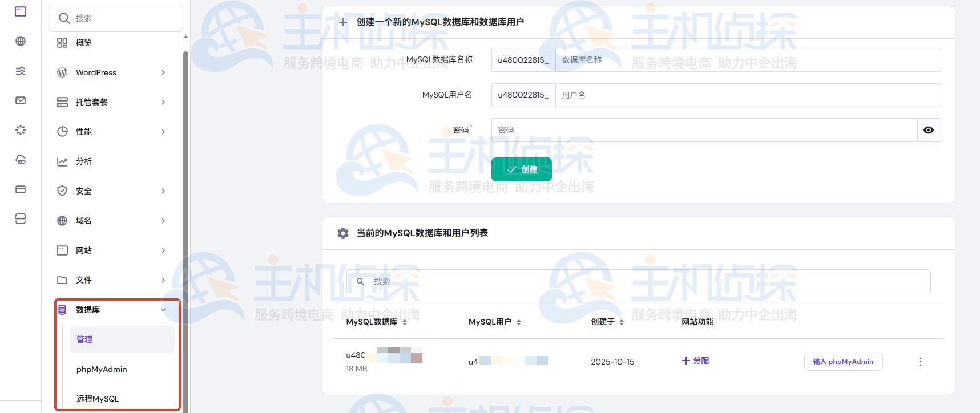Expand the 域名 menu chevron

(163, 221)
